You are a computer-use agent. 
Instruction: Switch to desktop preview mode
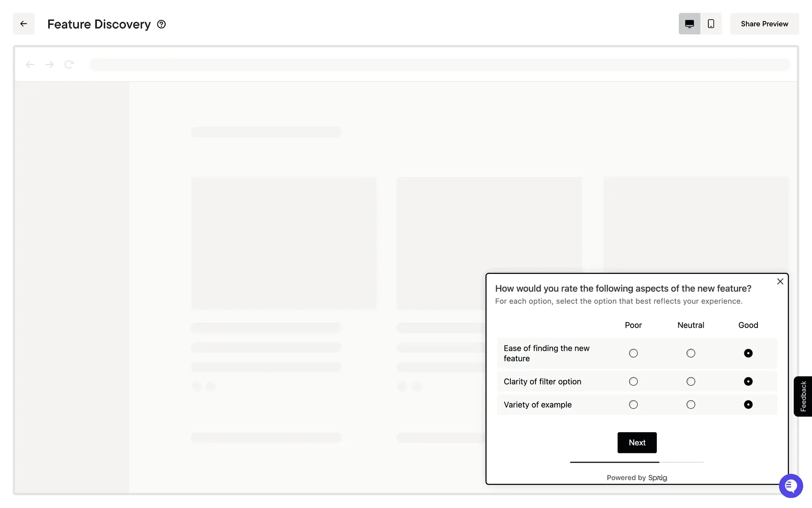(689, 24)
